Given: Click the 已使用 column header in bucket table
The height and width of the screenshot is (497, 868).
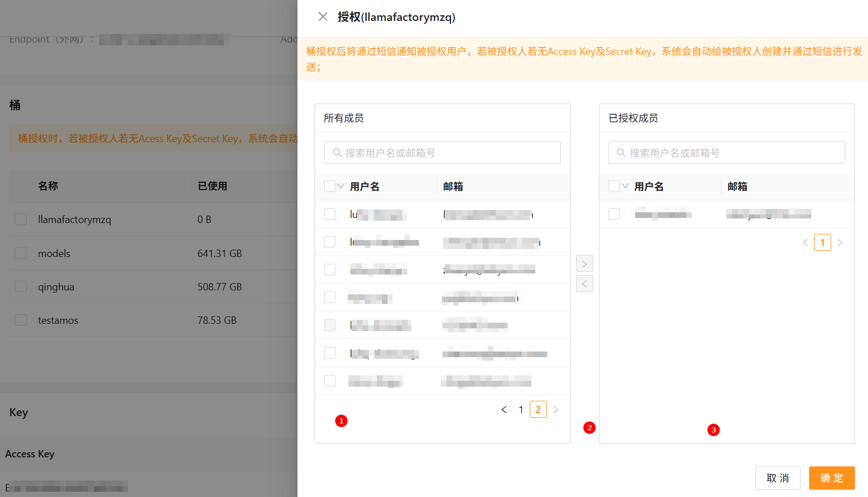Looking at the screenshot, I should coord(212,186).
